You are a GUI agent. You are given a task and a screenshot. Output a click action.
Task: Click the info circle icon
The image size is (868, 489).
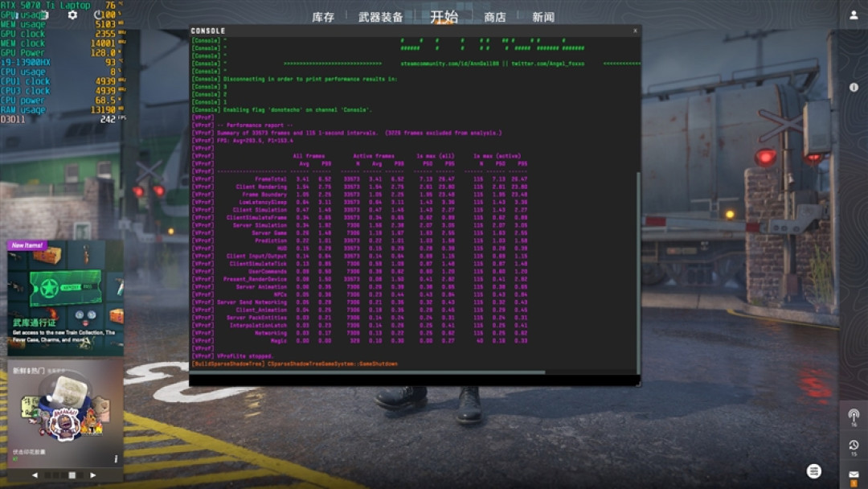pos(854,88)
